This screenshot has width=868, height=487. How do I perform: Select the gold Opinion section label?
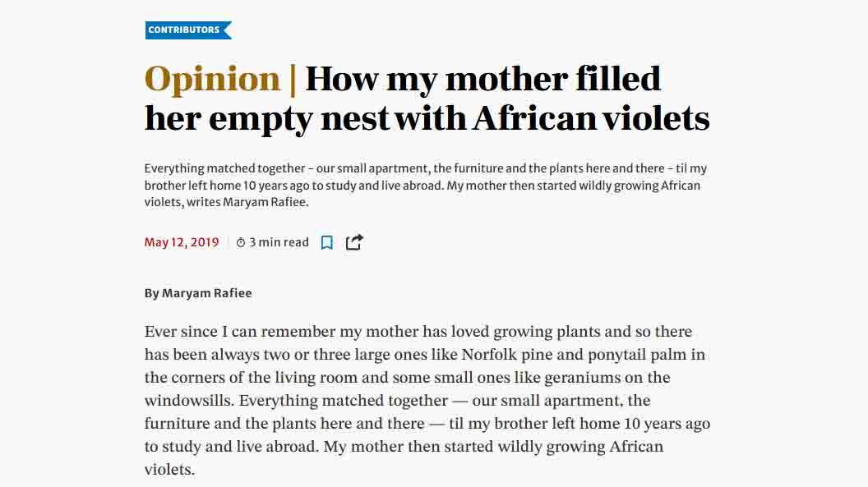[212, 79]
